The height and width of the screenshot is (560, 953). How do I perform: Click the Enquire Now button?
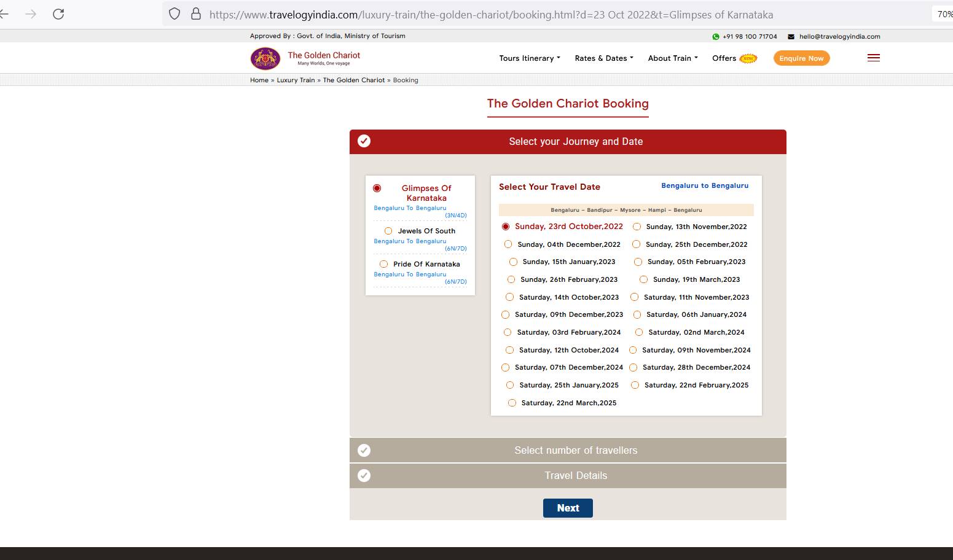click(801, 58)
